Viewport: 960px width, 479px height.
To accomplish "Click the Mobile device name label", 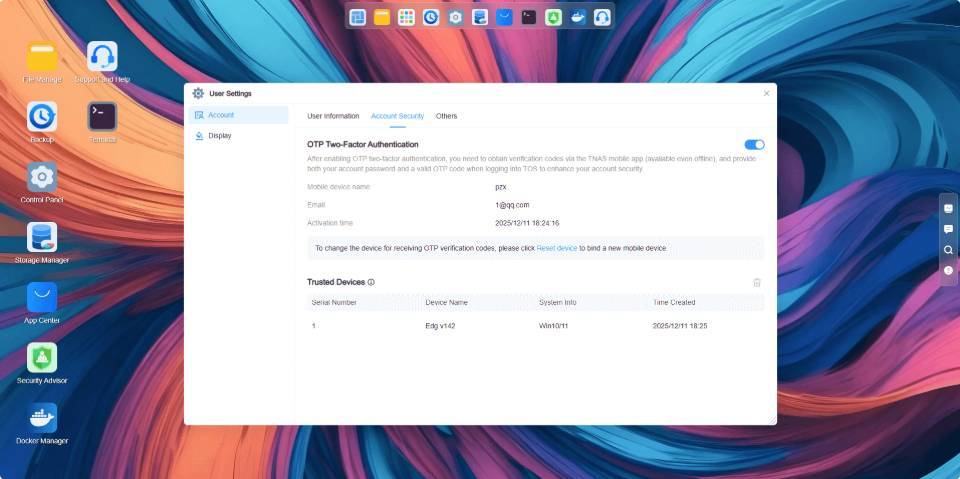I will 339,187.
